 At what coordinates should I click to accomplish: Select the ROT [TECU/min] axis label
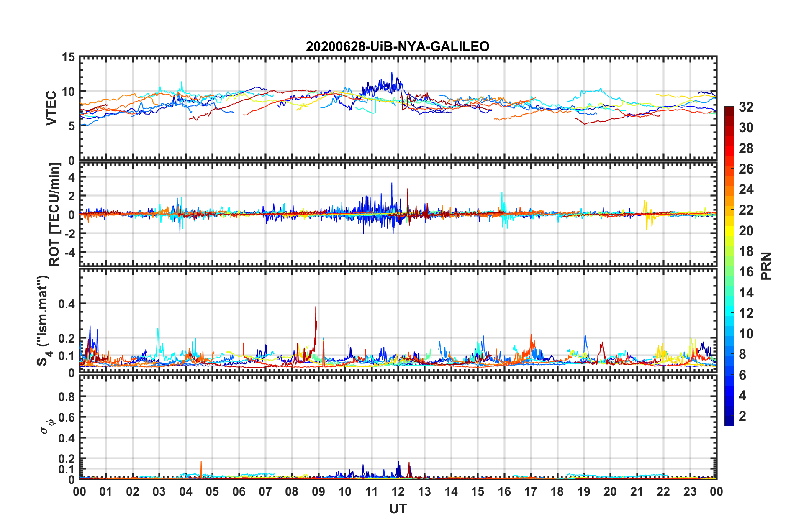click(x=54, y=215)
